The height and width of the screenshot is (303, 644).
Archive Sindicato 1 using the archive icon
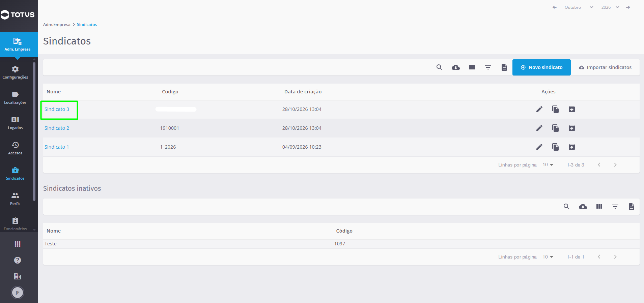tap(572, 147)
